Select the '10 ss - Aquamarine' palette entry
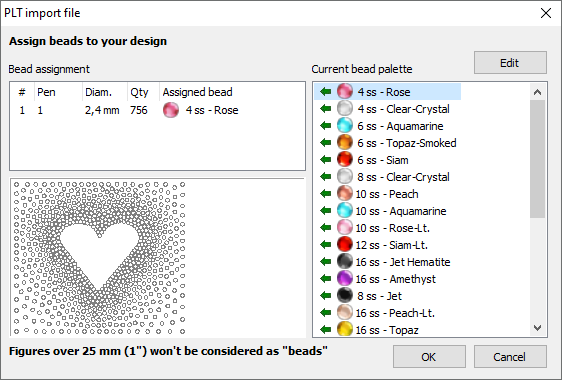The image size is (562, 380). coord(401,211)
